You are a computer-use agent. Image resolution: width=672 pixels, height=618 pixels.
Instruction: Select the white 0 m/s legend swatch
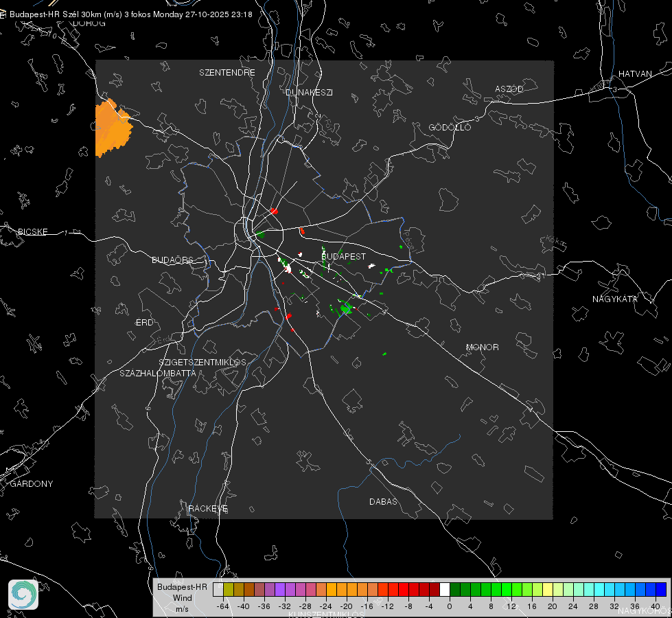click(x=445, y=589)
